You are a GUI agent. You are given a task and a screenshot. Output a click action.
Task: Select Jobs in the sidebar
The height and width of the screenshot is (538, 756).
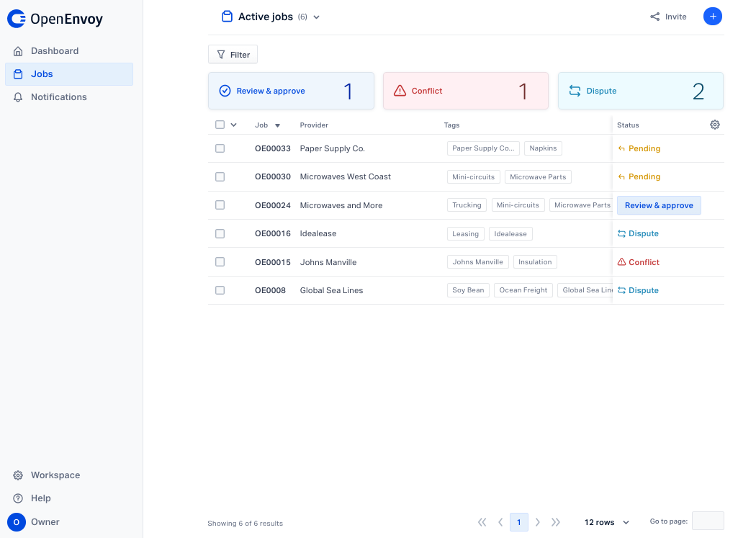click(x=69, y=74)
